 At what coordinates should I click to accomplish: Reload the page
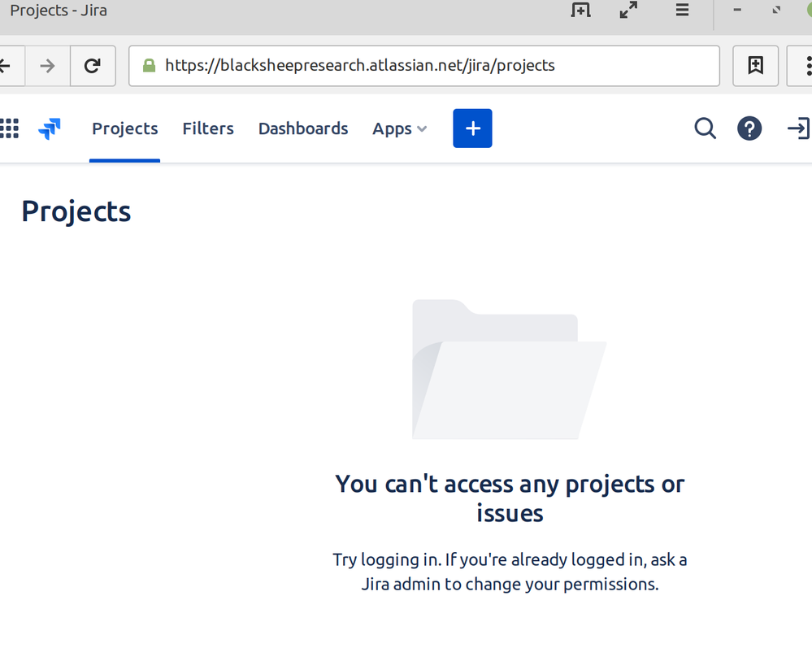click(93, 66)
